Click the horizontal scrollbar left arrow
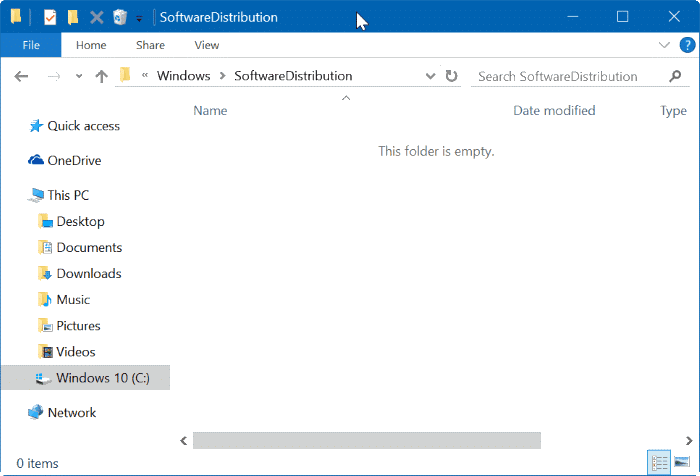 pos(183,441)
